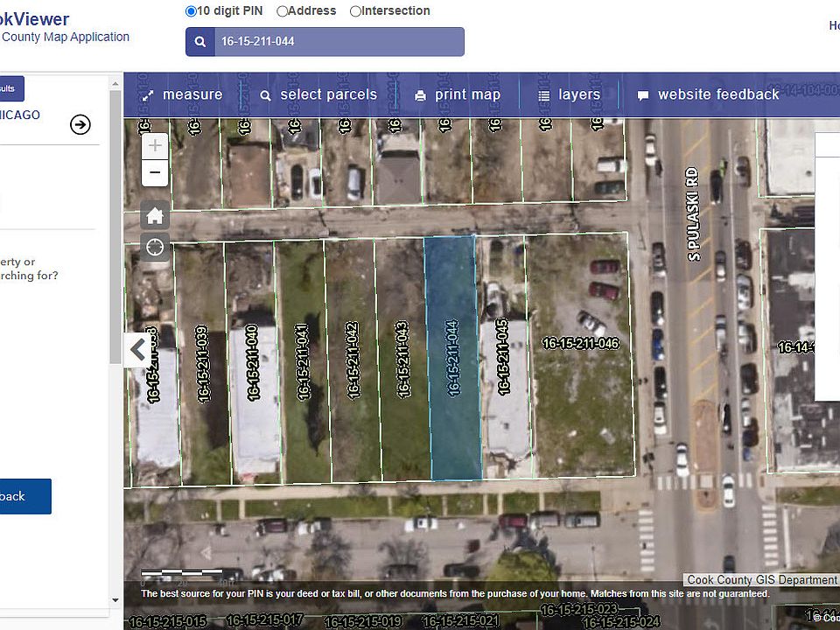Viewport: 840px width, 630px height.
Task: Click parcel label 16-15-211-040
Action: 252,362
